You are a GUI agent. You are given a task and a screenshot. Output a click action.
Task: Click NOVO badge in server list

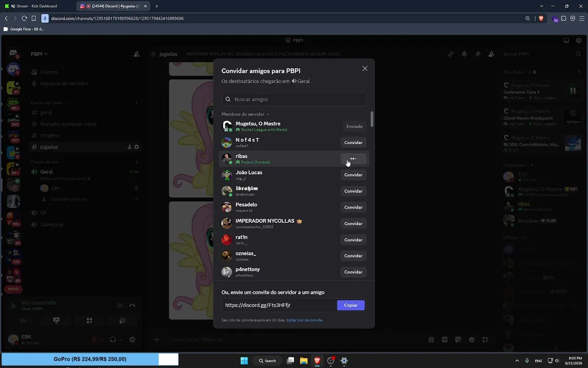[13, 289]
